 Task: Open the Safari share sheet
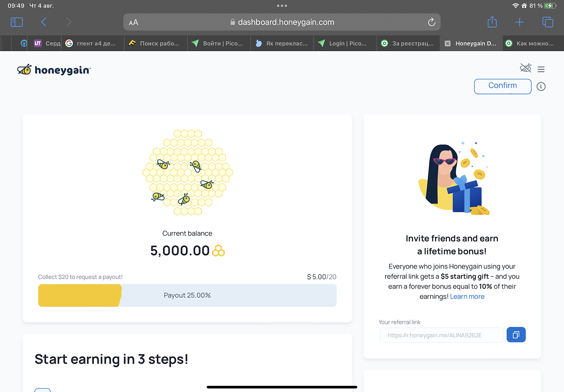[492, 22]
